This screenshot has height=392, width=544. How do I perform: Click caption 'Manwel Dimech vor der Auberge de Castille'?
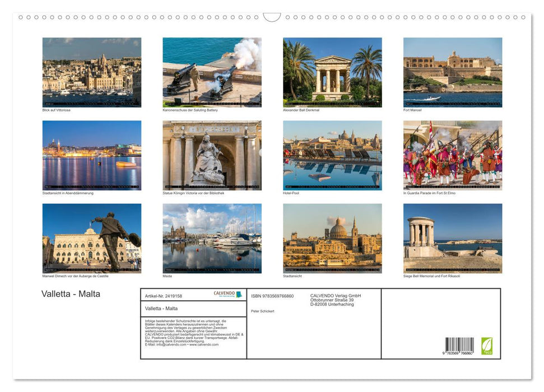(75, 276)
